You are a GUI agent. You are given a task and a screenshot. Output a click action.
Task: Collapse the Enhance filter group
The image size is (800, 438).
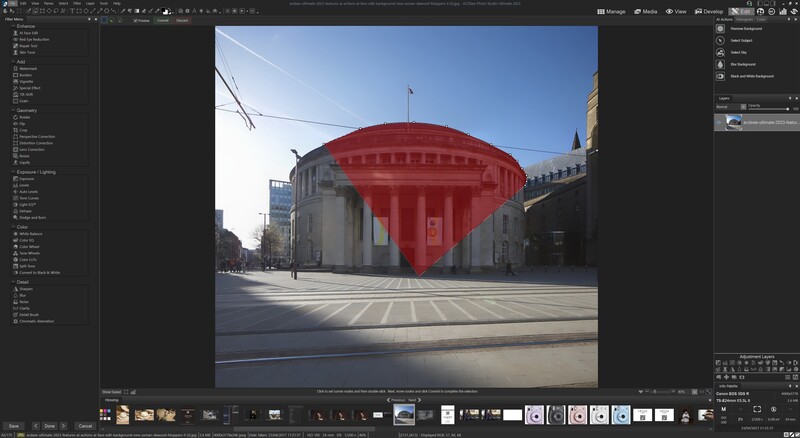pos(13,26)
